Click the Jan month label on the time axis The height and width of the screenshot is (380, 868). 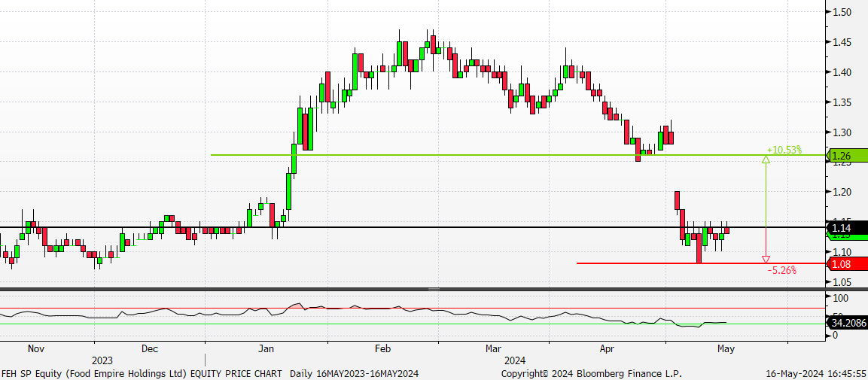tap(266, 349)
